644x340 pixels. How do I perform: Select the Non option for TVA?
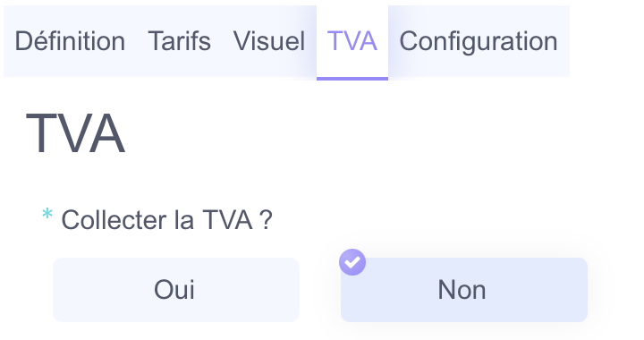click(464, 290)
